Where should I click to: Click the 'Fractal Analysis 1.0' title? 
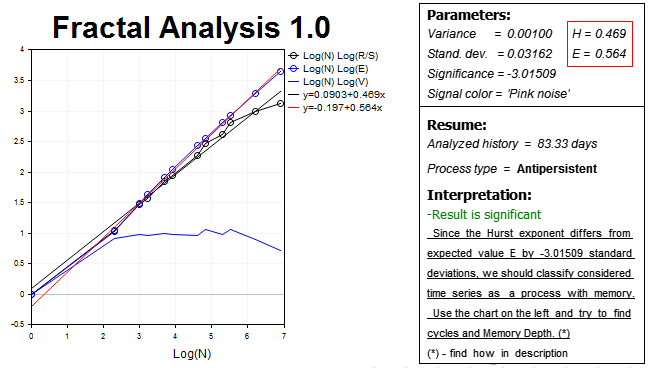tap(191, 27)
